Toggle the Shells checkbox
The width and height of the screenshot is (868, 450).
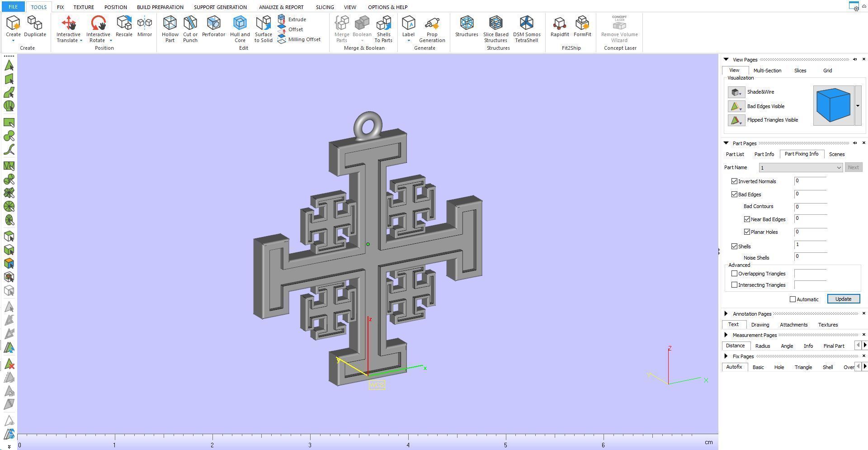tap(734, 246)
